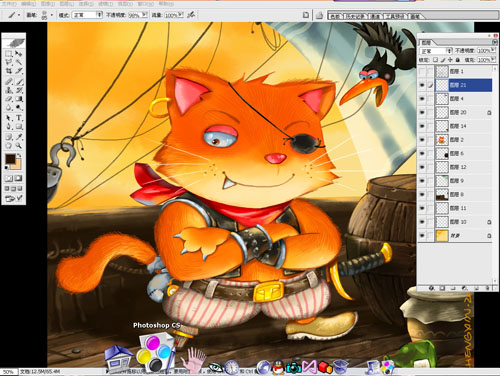
Task: Activate the Type tool
Action: 19,118
